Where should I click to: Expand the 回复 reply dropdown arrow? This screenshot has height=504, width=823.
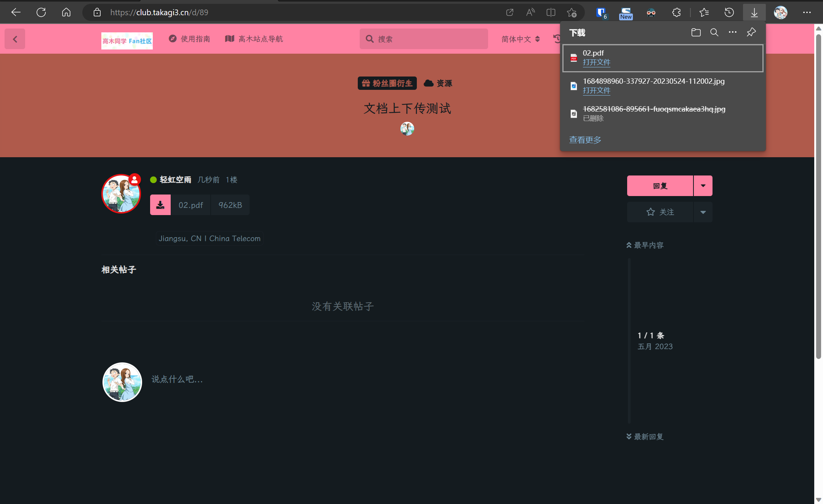(703, 186)
